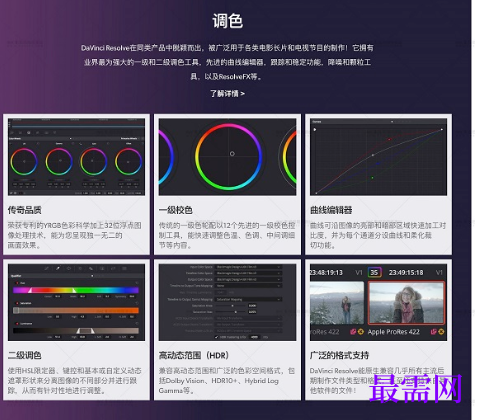Open the 了解详情 > link

(227, 94)
